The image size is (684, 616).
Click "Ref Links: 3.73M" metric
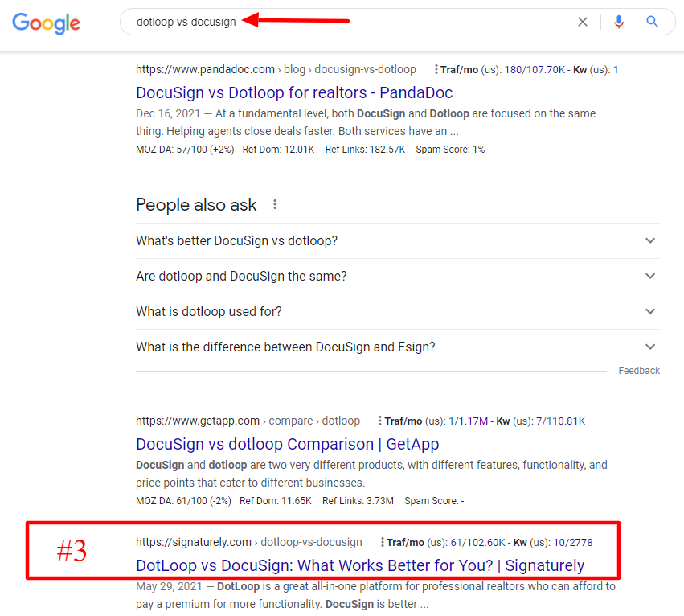pyautogui.click(x=358, y=501)
